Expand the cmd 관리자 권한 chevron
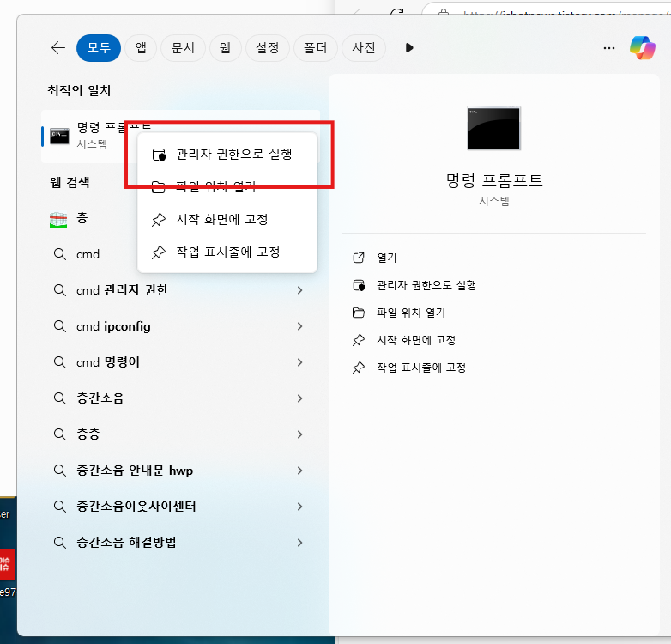671x644 pixels. [x=299, y=290]
